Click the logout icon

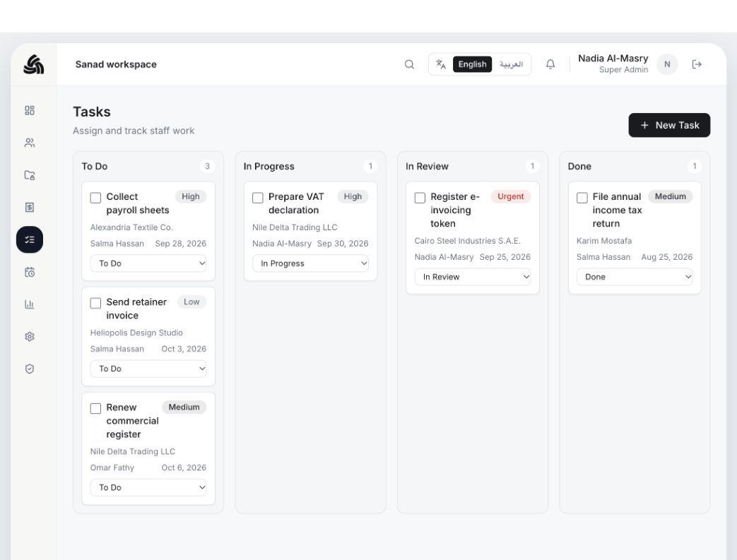pos(697,64)
